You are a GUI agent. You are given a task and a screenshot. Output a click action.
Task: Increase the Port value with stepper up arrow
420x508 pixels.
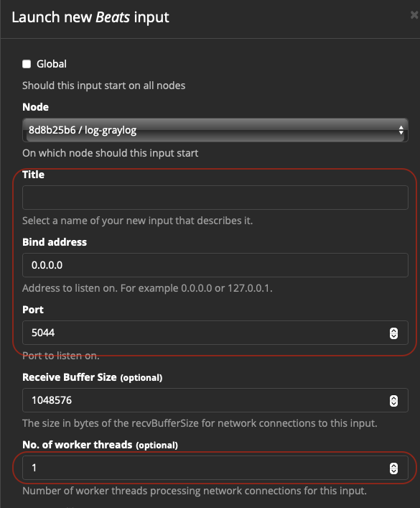(393, 330)
